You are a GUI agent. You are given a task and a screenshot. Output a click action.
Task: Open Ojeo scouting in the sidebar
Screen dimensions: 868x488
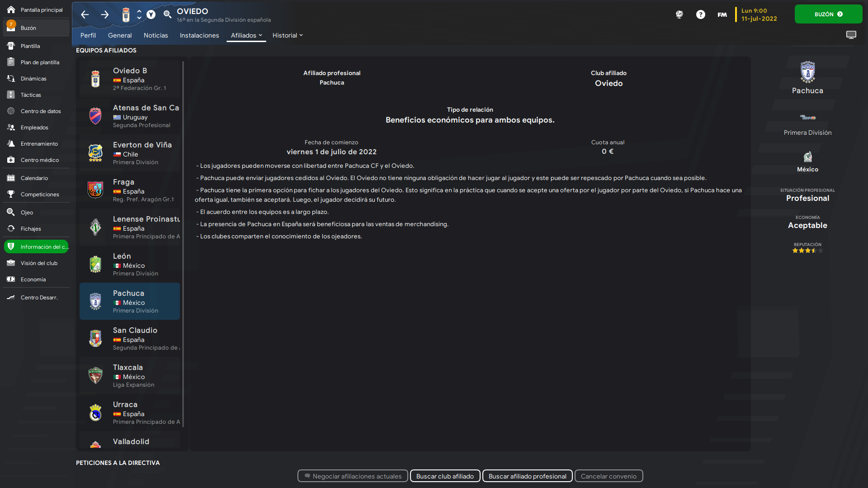tap(27, 213)
